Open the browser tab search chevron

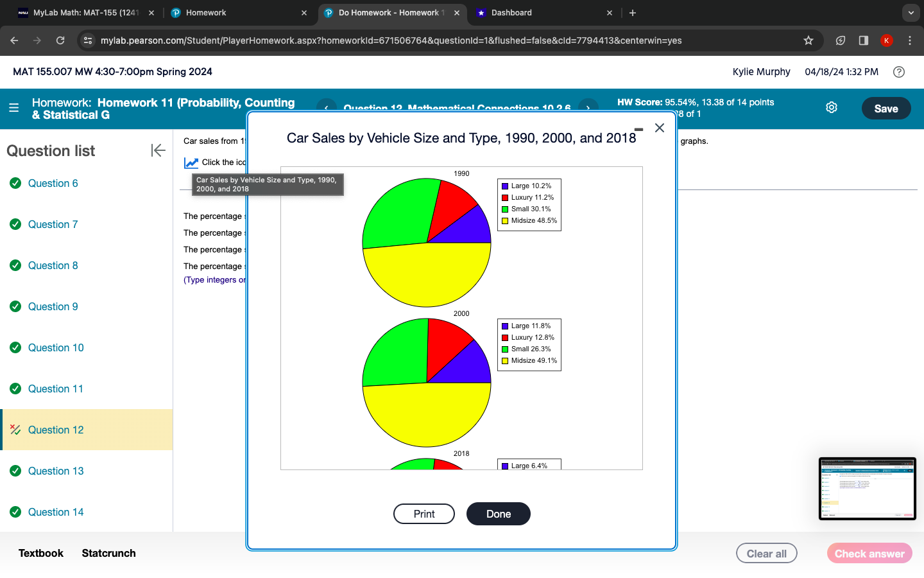tap(911, 12)
